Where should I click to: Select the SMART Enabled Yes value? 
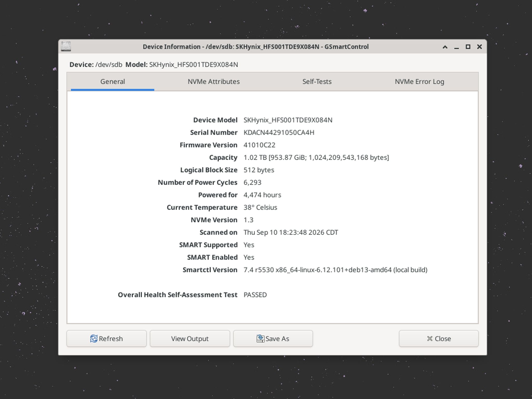click(249, 257)
